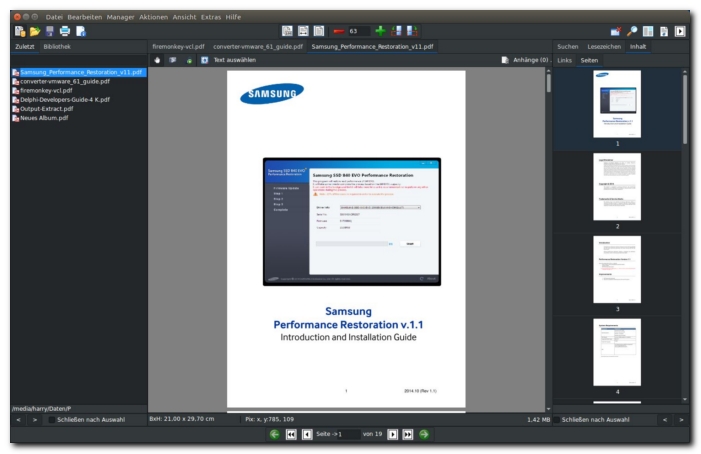The height and width of the screenshot is (454, 701).
Task: Go back with the green left arrow
Action: tap(274, 434)
